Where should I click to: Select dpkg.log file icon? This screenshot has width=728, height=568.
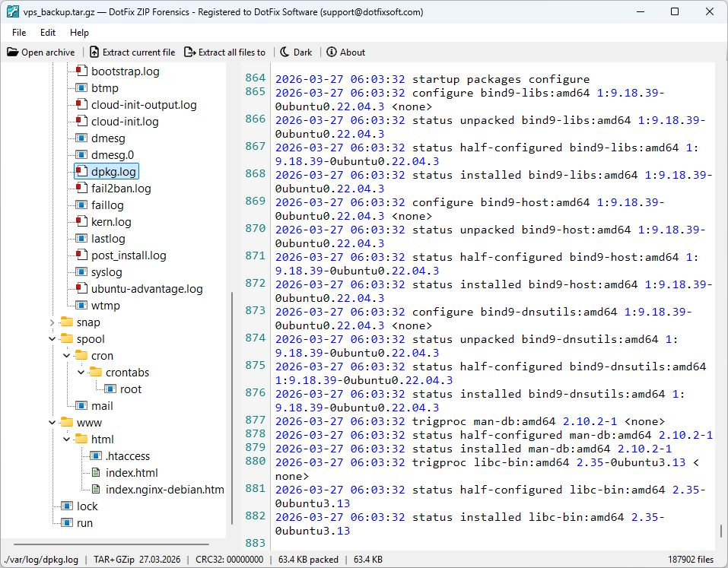click(81, 171)
